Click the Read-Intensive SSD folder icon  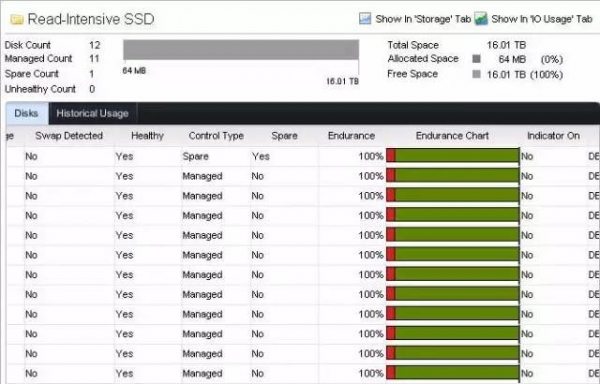[16, 19]
